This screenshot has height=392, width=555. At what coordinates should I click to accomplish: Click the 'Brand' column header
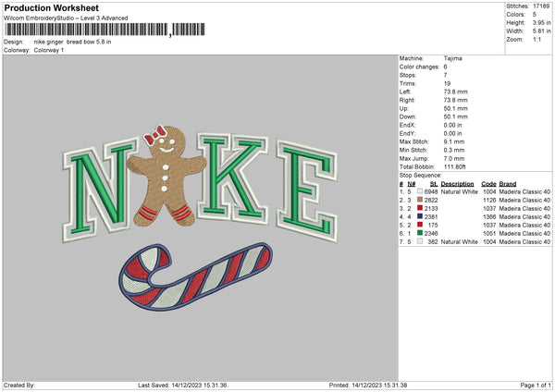click(508, 184)
